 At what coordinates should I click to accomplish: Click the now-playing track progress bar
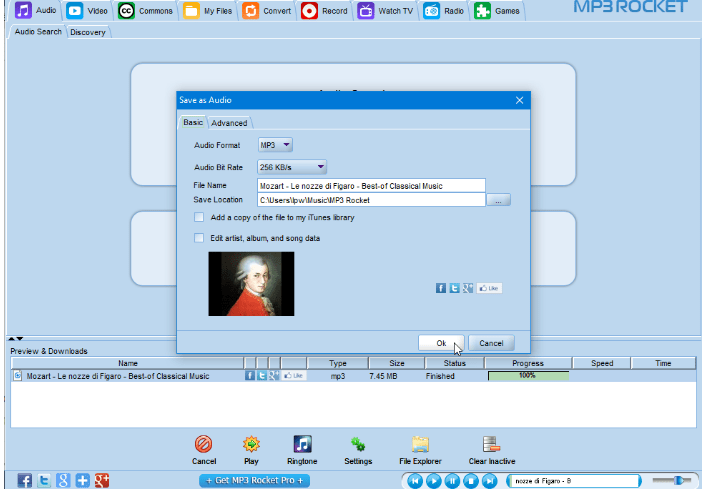(574, 481)
